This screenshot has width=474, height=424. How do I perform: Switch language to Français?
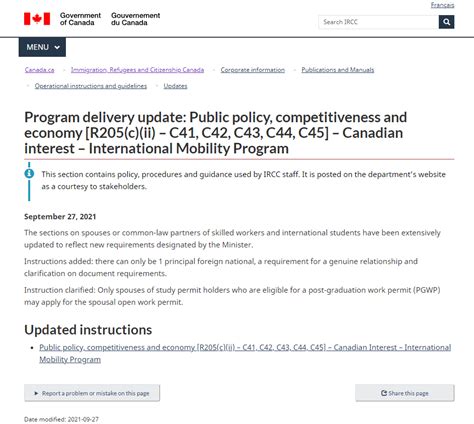(x=442, y=5)
